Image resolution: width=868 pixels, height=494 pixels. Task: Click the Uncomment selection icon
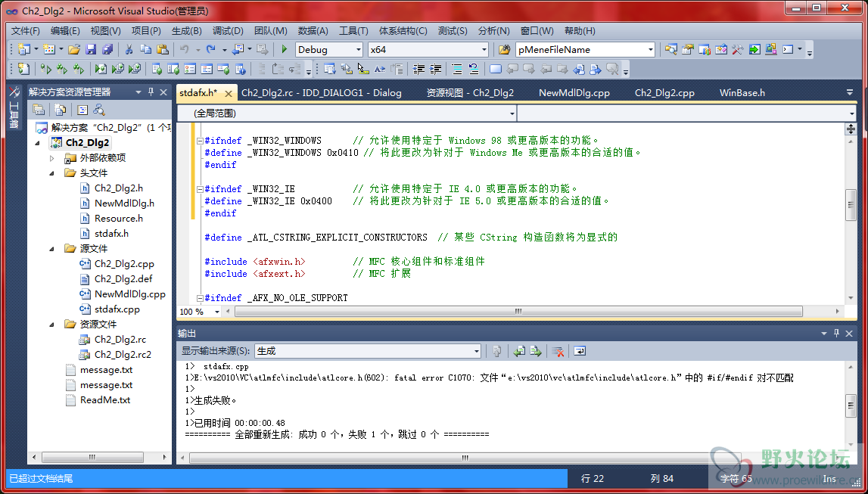tap(473, 69)
